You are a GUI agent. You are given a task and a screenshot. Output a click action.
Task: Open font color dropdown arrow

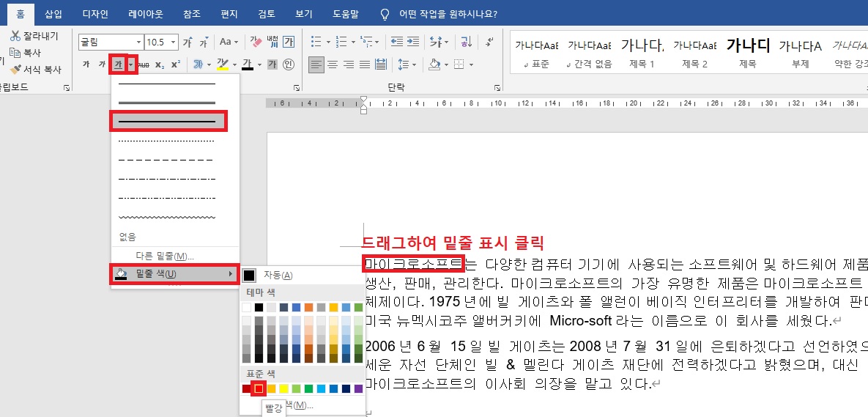(x=259, y=64)
